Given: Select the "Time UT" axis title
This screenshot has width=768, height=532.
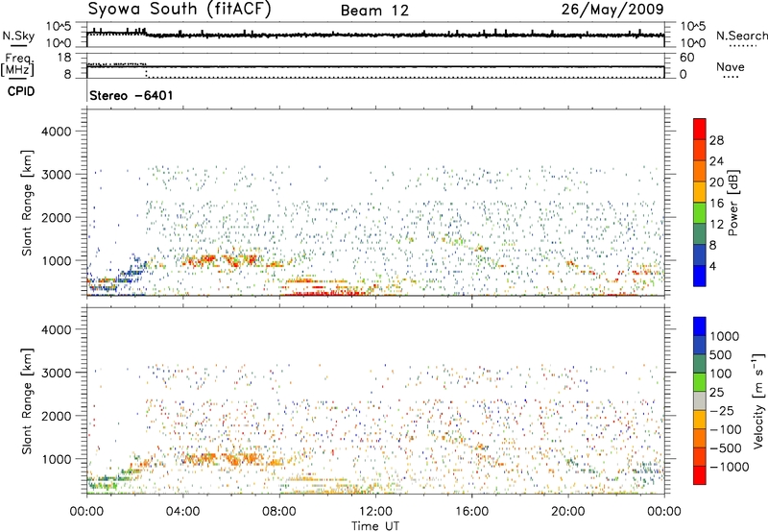Looking at the screenshot, I should (375, 526).
